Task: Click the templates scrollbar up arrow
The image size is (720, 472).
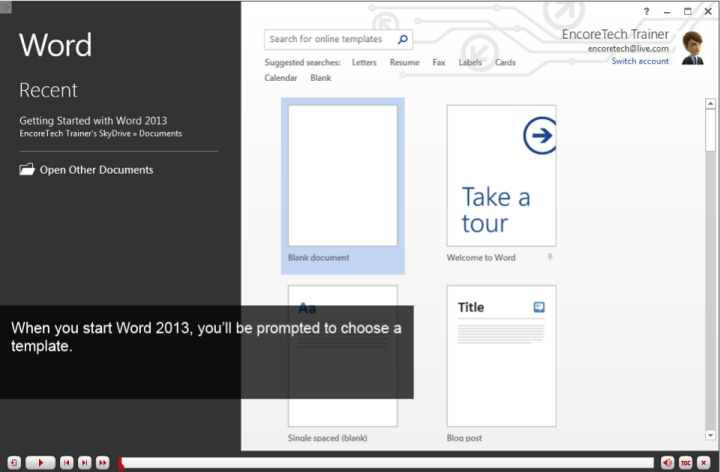Action: [710, 104]
